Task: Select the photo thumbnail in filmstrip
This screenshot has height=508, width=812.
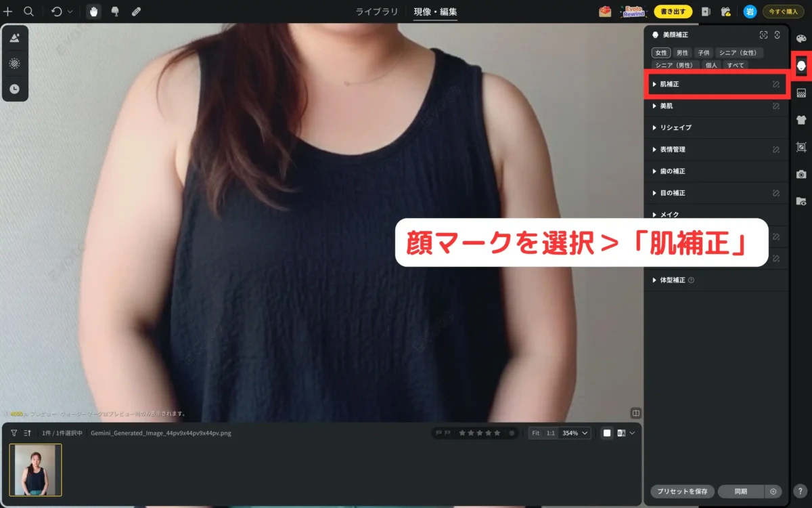Action: (x=35, y=470)
